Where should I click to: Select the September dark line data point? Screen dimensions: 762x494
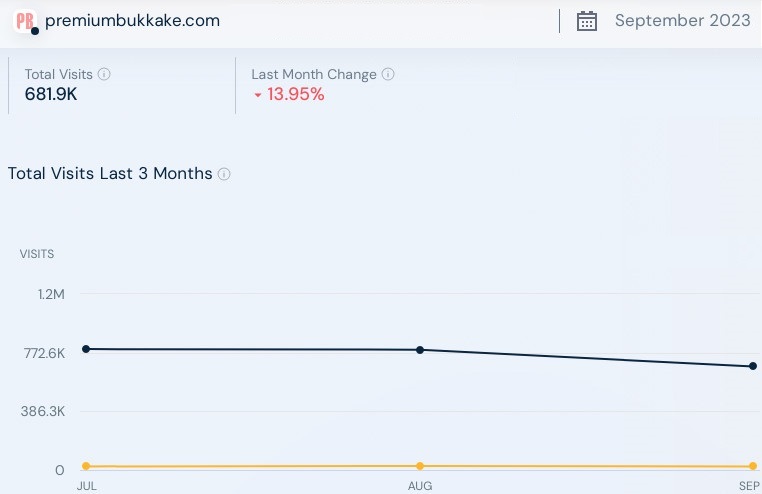point(753,366)
